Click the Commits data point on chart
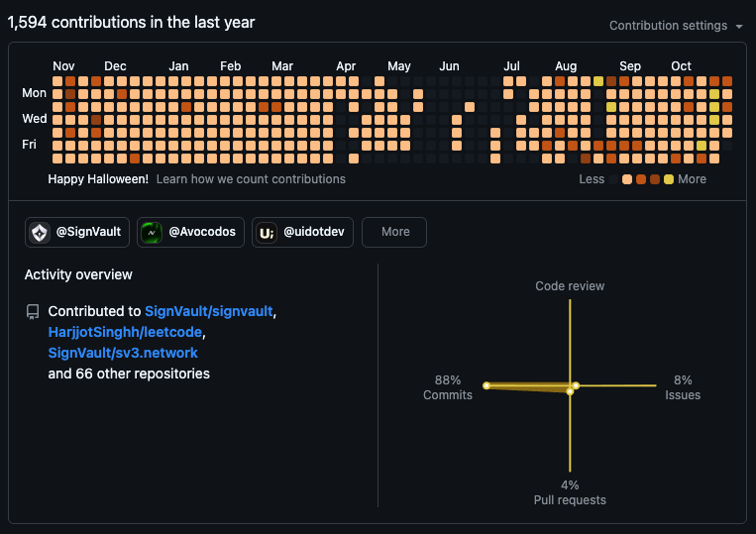 (x=486, y=385)
